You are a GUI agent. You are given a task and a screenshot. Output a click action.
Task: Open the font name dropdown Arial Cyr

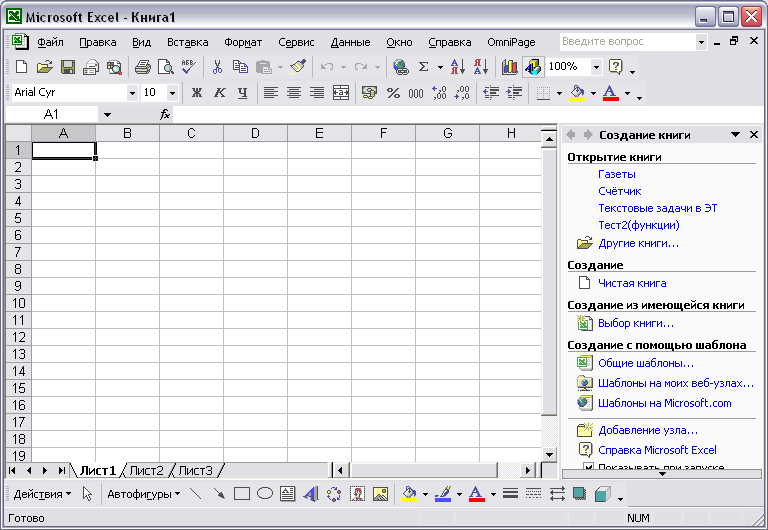point(132,93)
